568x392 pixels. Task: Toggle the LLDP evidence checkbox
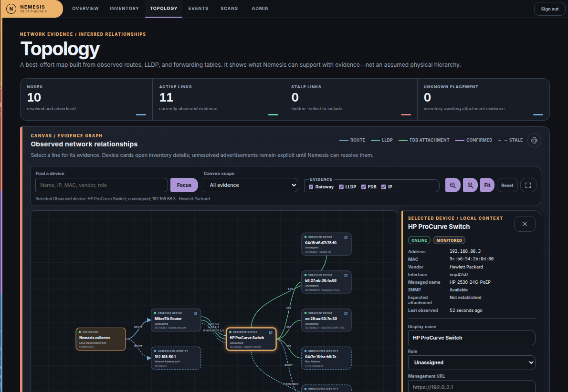point(341,187)
